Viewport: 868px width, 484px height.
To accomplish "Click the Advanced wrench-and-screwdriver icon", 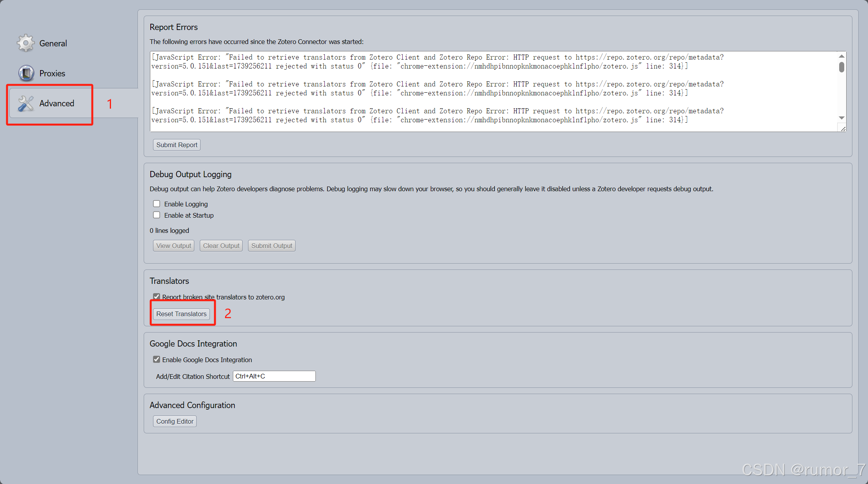I will click(26, 103).
